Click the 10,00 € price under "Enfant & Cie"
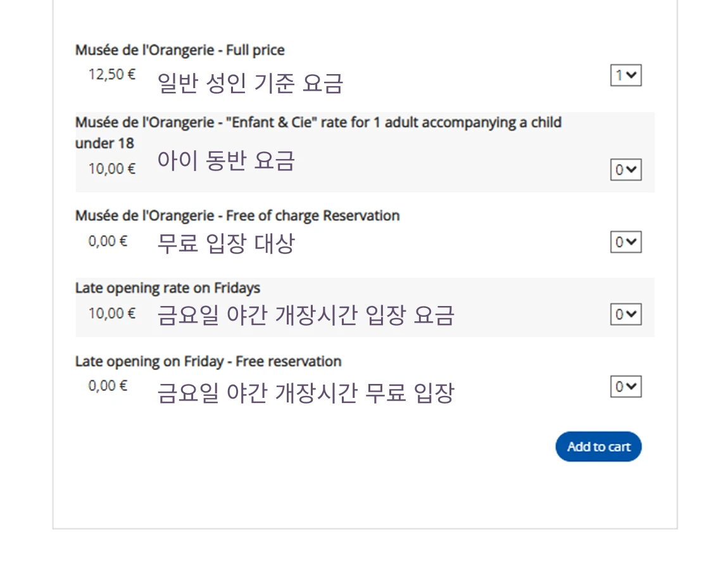This screenshot has height=562, width=728. pyautogui.click(x=112, y=169)
